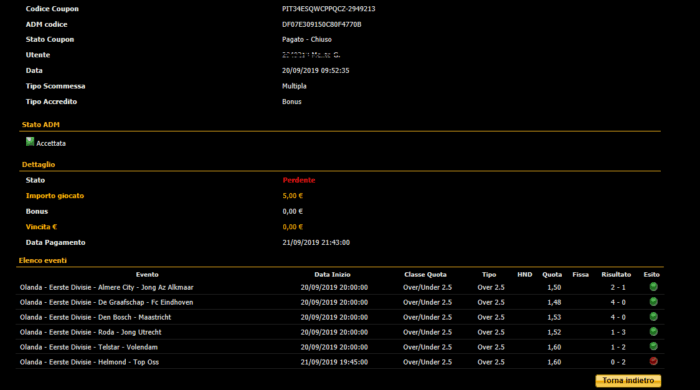Click the 1,52 odds value

554,332
